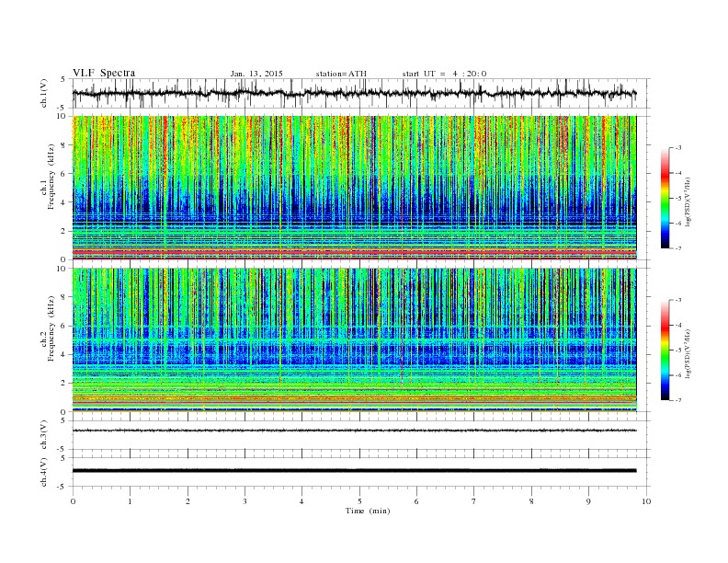
Task: Click the ch.2 spectrogram panel
Action: (x=354, y=340)
